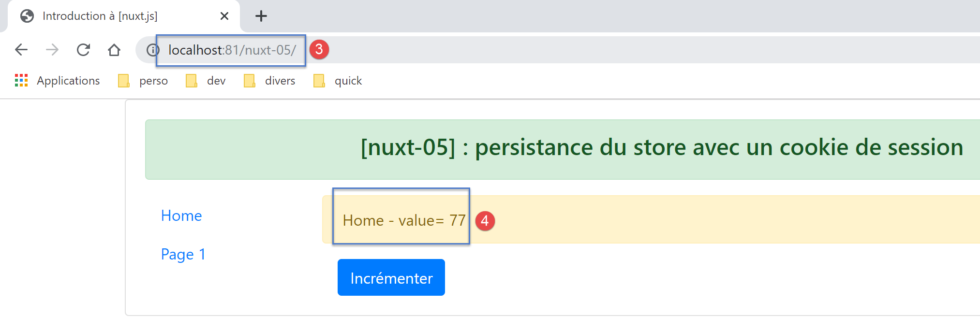Click the nuxt-05 persistance page heading
Screen dimensions: 980x331
662,147
